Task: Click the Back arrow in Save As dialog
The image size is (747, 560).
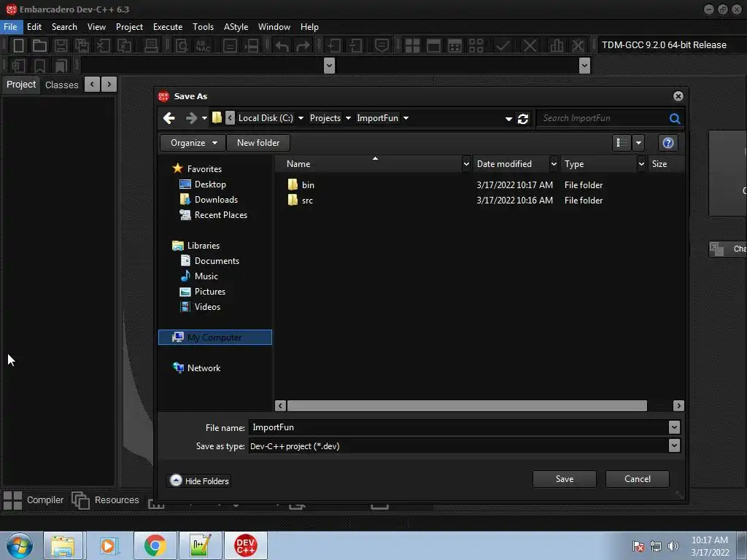Action: click(x=169, y=118)
